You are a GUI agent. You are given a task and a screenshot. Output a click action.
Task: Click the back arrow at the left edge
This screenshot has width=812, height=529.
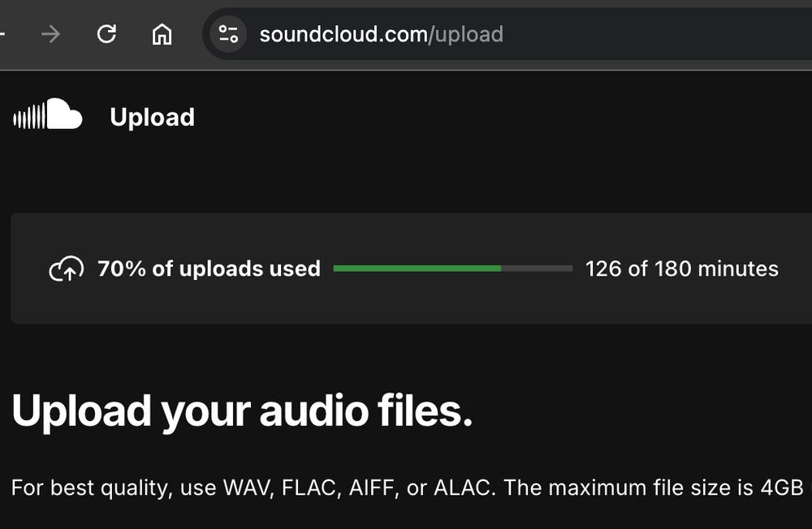pos(4,34)
